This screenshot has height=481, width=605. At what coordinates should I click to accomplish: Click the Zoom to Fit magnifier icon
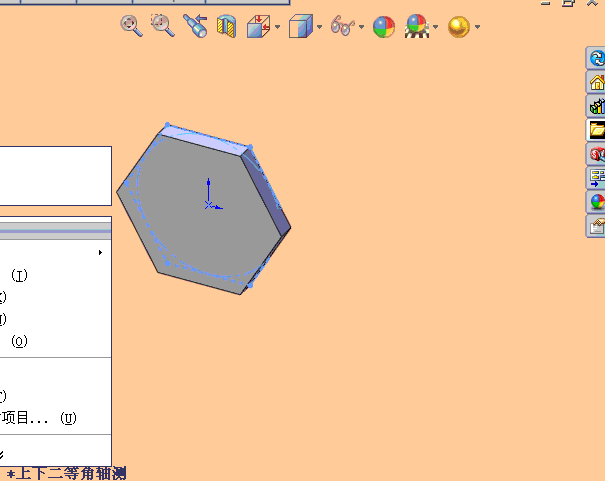coord(131,26)
